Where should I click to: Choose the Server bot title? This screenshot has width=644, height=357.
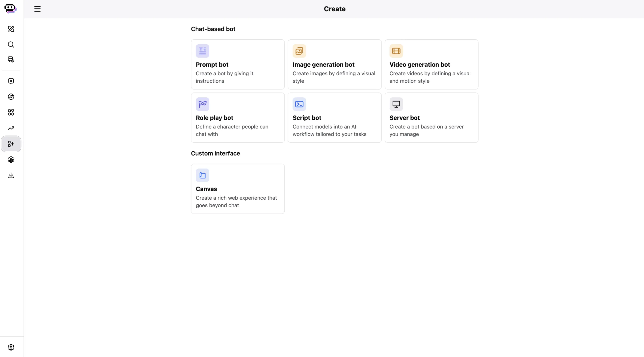[404, 118]
